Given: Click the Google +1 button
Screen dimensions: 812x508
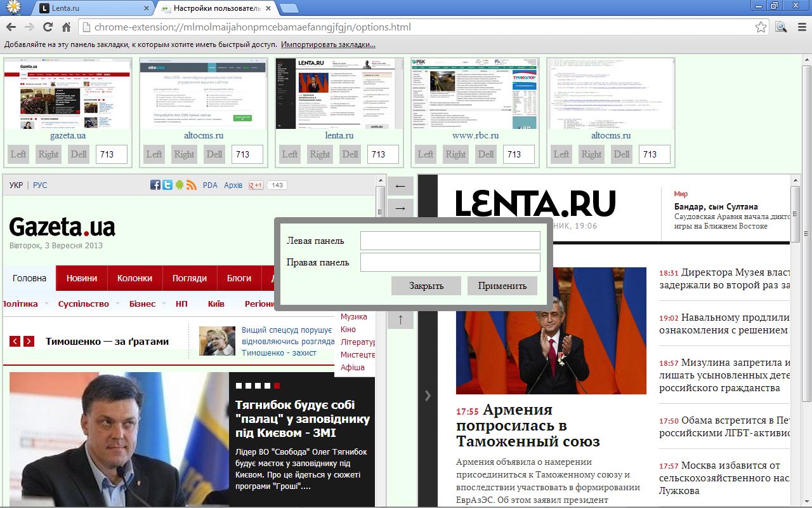Looking at the screenshot, I should [256, 185].
